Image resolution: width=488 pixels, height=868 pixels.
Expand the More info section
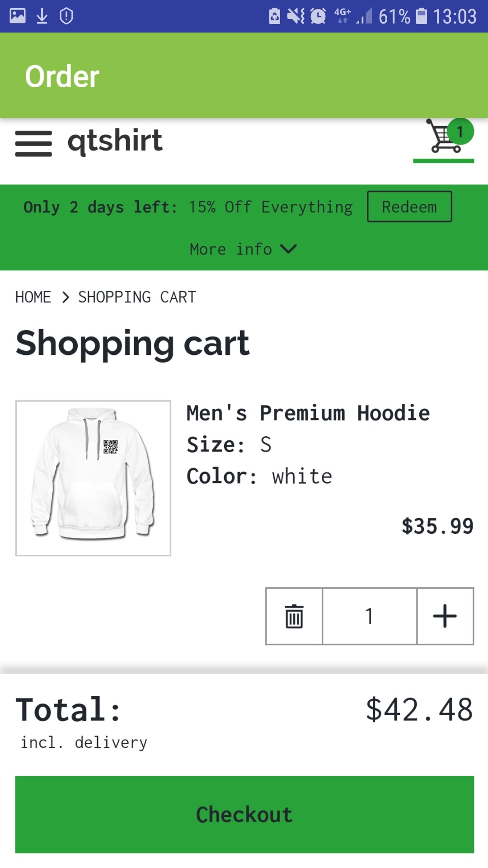pyautogui.click(x=244, y=249)
